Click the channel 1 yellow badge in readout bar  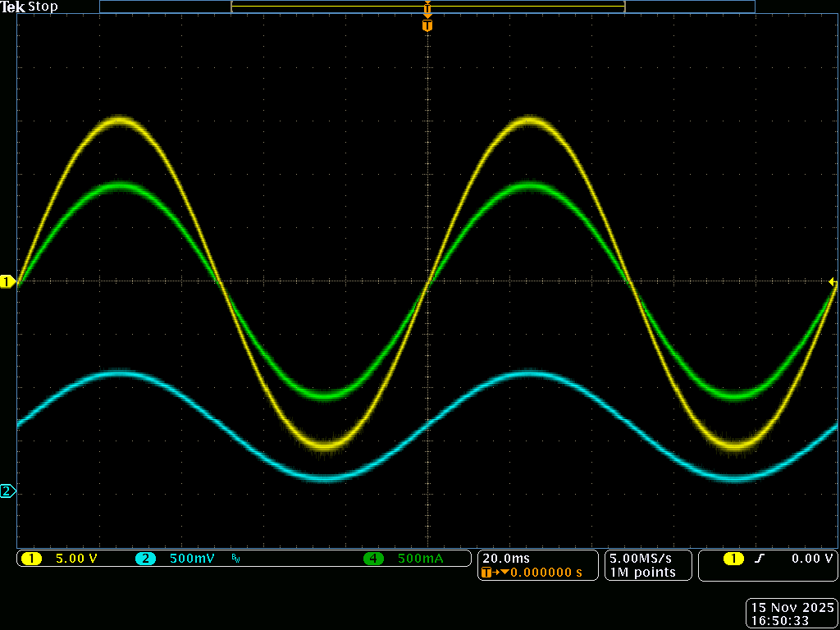(x=31, y=559)
